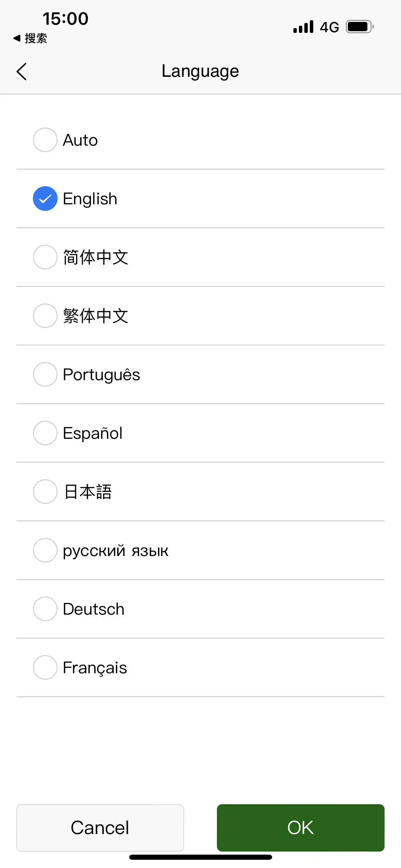
Task: Tap the 4G network indicator
Action: pyautogui.click(x=329, y=27)
